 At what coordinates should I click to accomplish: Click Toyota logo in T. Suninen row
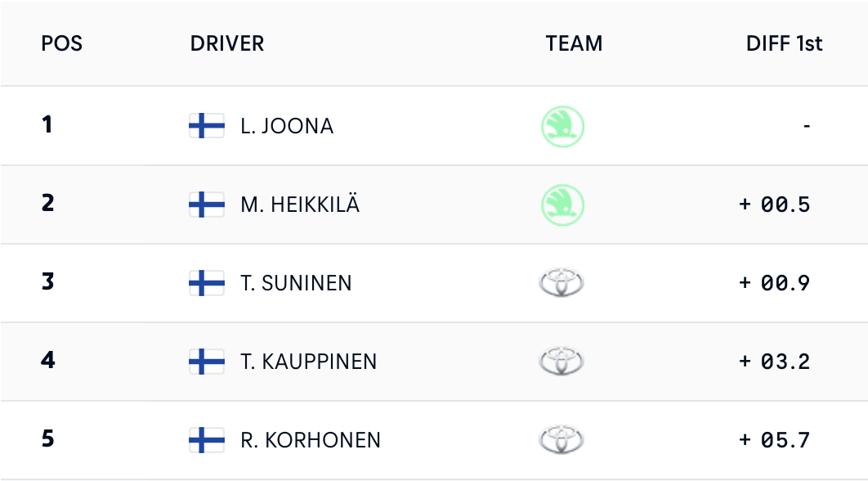(562, 284)
